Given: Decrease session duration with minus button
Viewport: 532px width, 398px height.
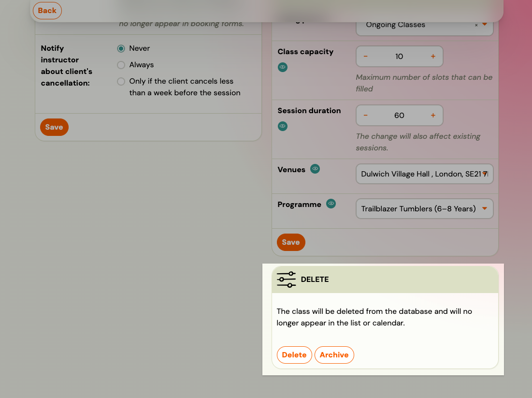Looking at the screenshot, I should (x=366, y=116).
